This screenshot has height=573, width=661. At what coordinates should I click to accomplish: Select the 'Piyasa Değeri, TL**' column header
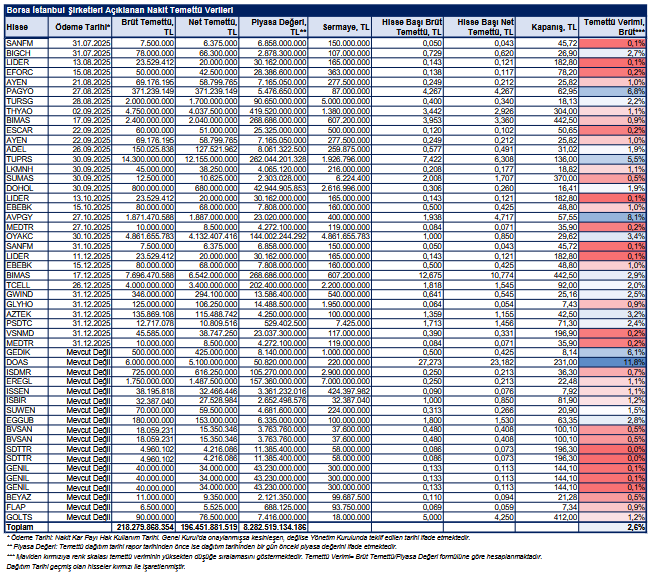[x=273, y=27]
